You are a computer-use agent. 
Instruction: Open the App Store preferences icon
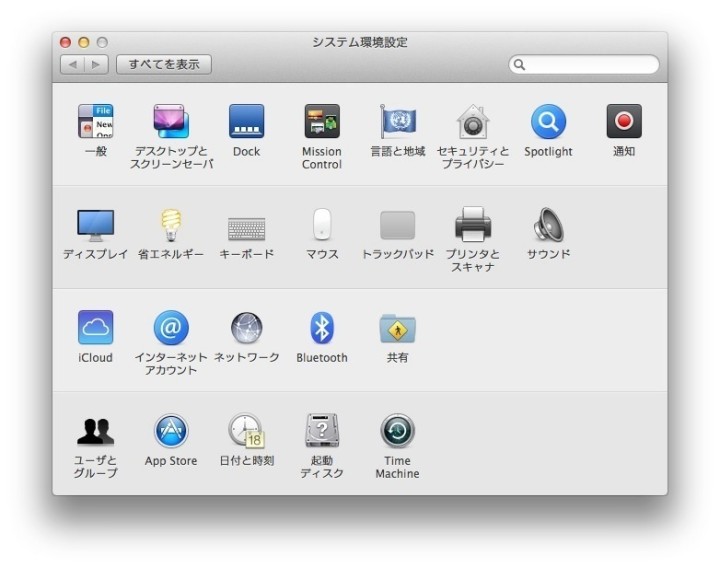pos(171,431)
